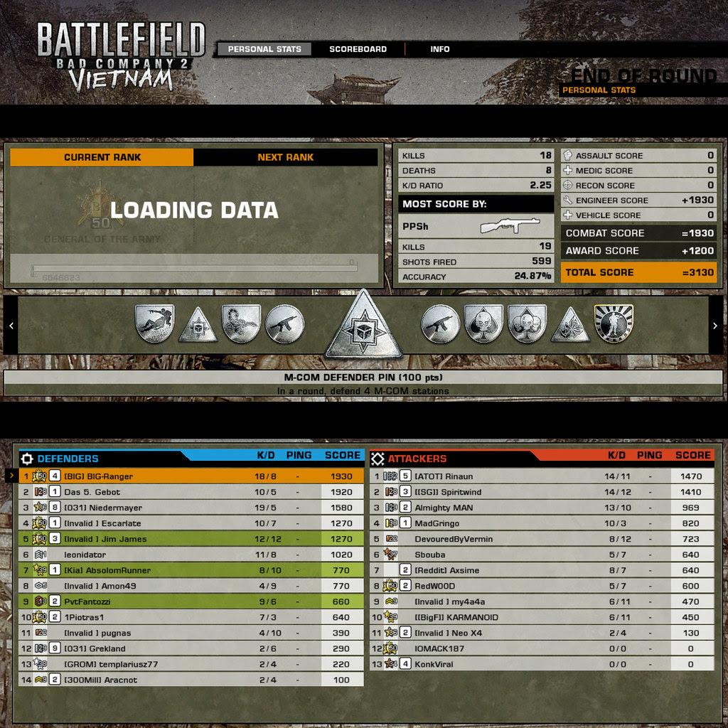The height and width of the screenshot is (728, 728).
Task: Open the Info tab
Action: (x=439, y=49)
